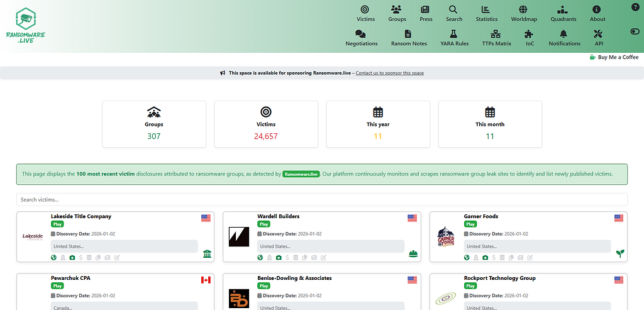
Task: Click the US flag on the Wardell Builders card
Action: click(413, 218)
